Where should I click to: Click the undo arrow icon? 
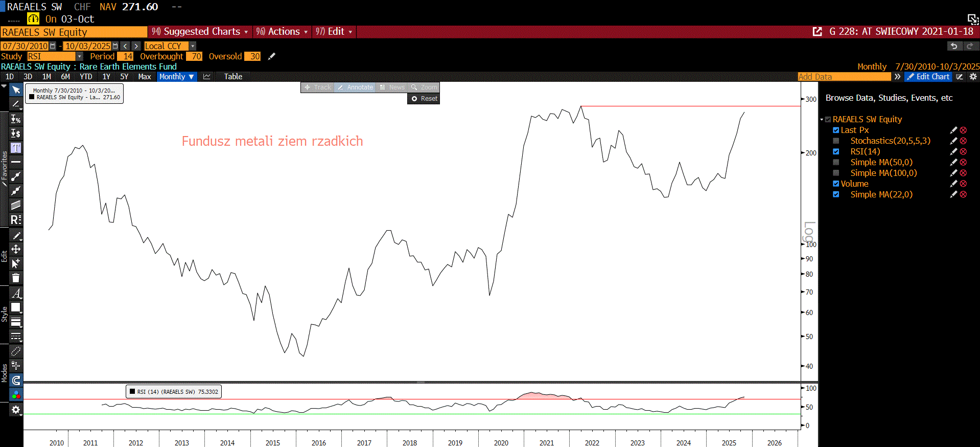coord(953,46)
